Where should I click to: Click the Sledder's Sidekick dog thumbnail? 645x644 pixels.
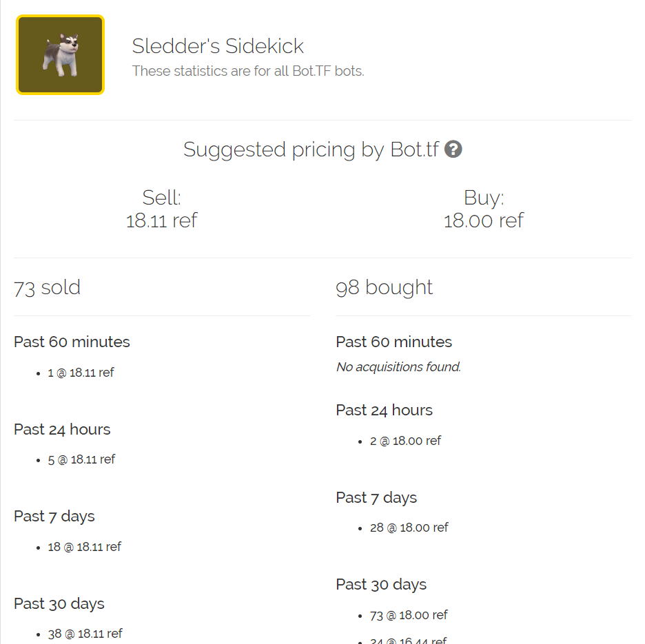point(61,55)
